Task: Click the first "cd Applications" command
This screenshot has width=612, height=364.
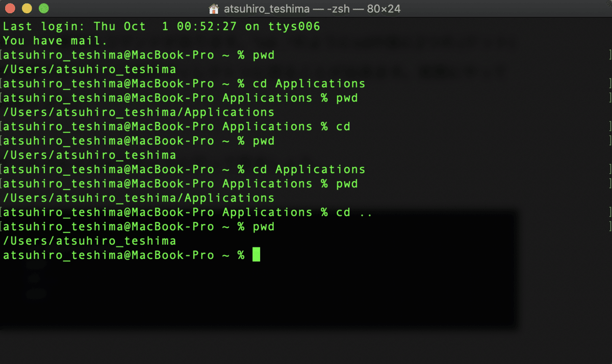Action: [309, 83]
